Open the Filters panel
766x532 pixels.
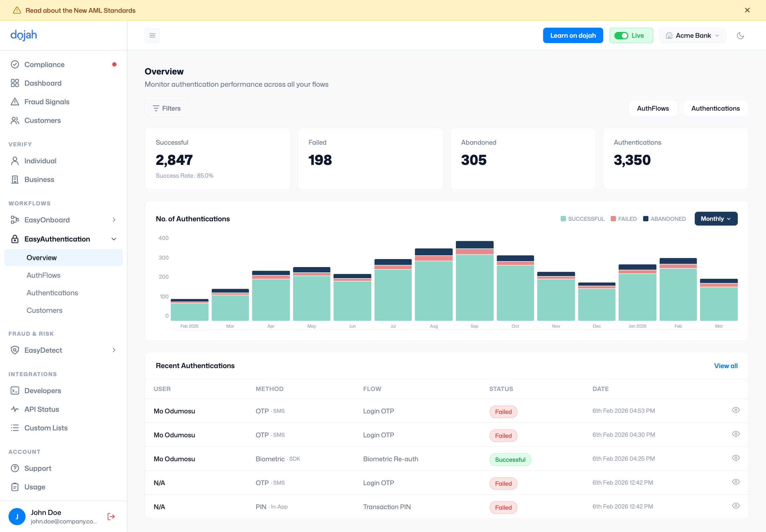tap(167, 108)
